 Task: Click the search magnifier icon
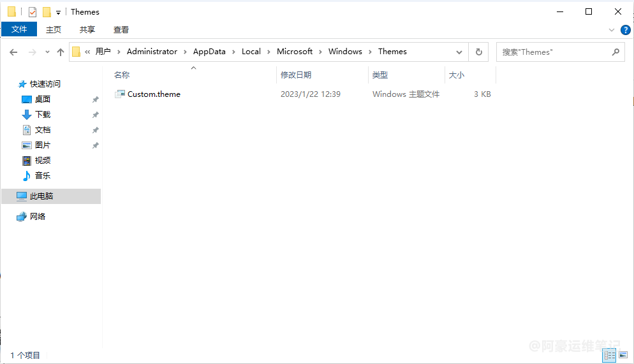point(616,52)
